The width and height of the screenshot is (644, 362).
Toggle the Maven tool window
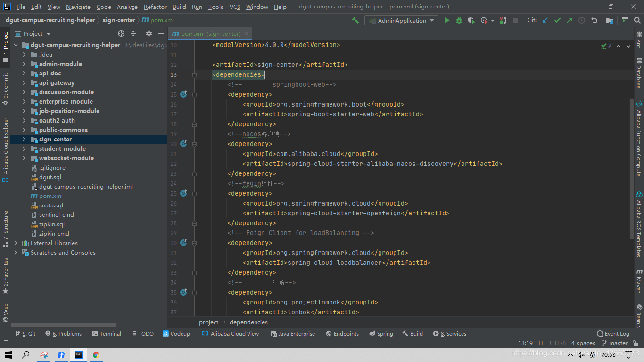click(639, 281)
